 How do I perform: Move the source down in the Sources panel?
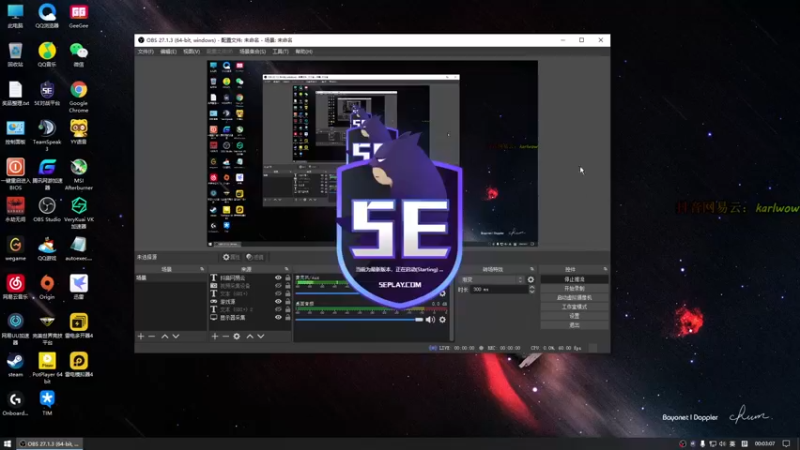click(261, 336)
